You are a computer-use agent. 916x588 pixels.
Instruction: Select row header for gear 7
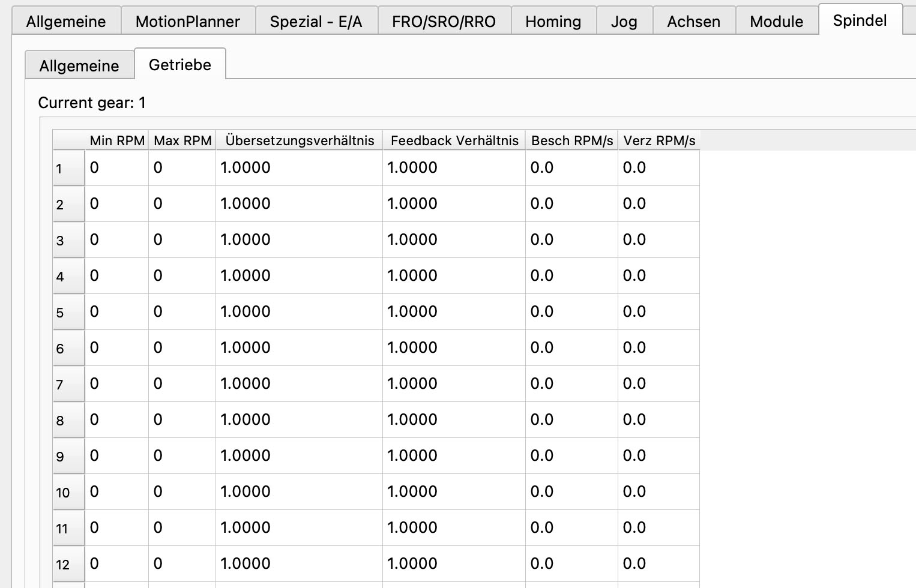[68, 384]
